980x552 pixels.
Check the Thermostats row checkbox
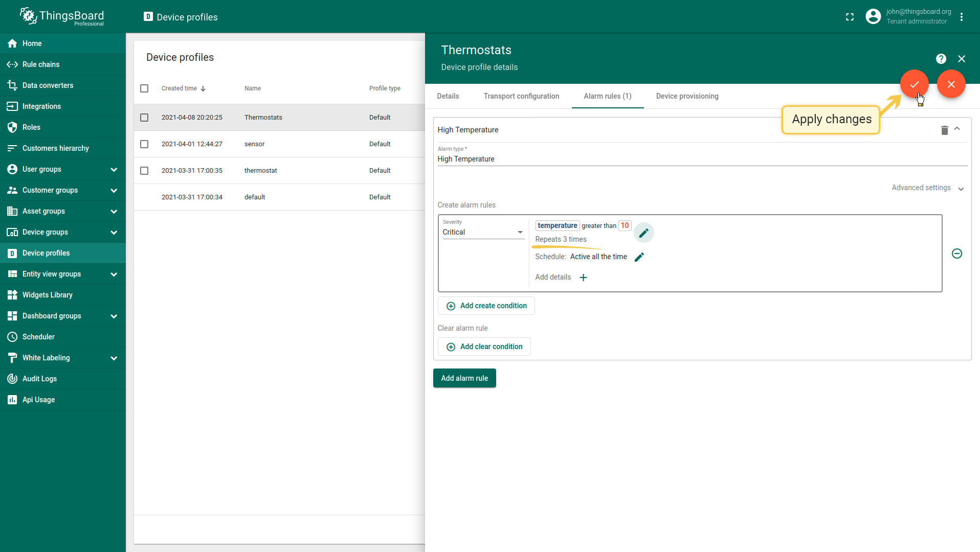click(x=144, y=118)
